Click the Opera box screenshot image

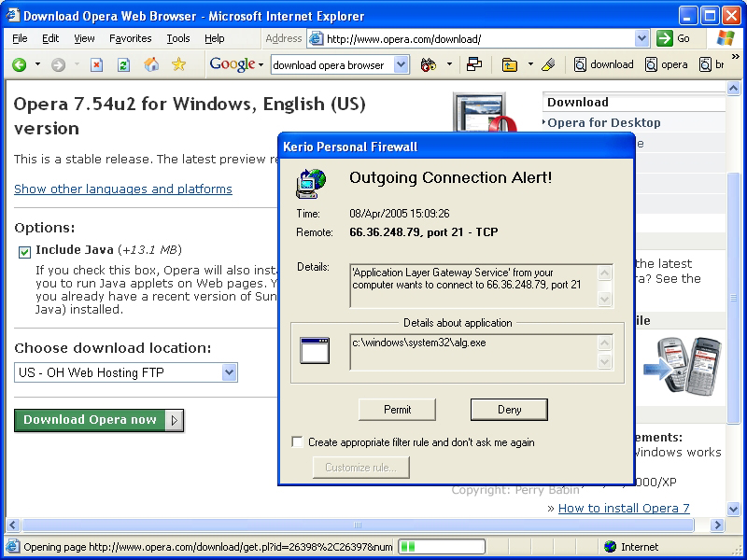click(x=484, y=112)
